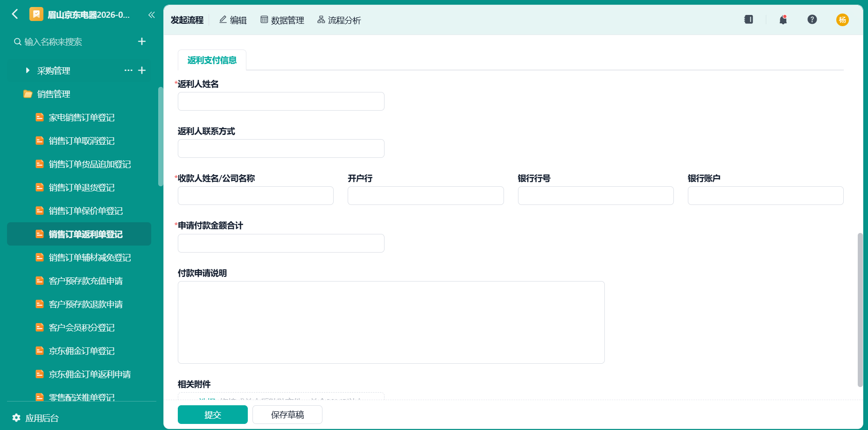This screenshot has height=430, width=868.
Task: Open more options for 采购管理
Action: (x=128, y=70)
